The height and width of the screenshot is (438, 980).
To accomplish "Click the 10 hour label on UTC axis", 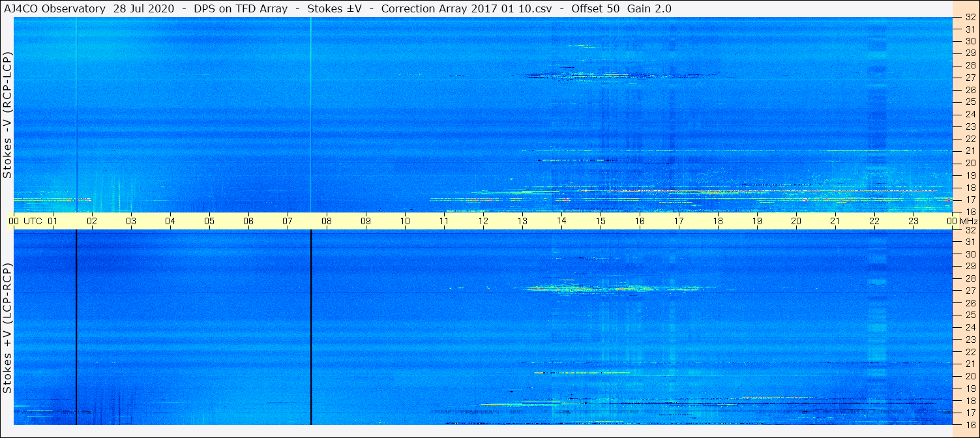I will [405, 222].
